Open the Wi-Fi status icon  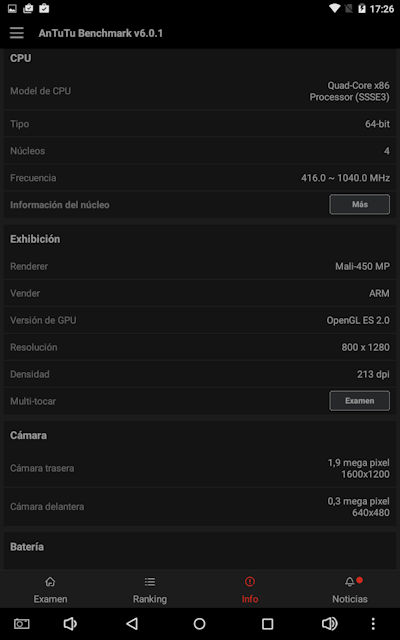335,9
